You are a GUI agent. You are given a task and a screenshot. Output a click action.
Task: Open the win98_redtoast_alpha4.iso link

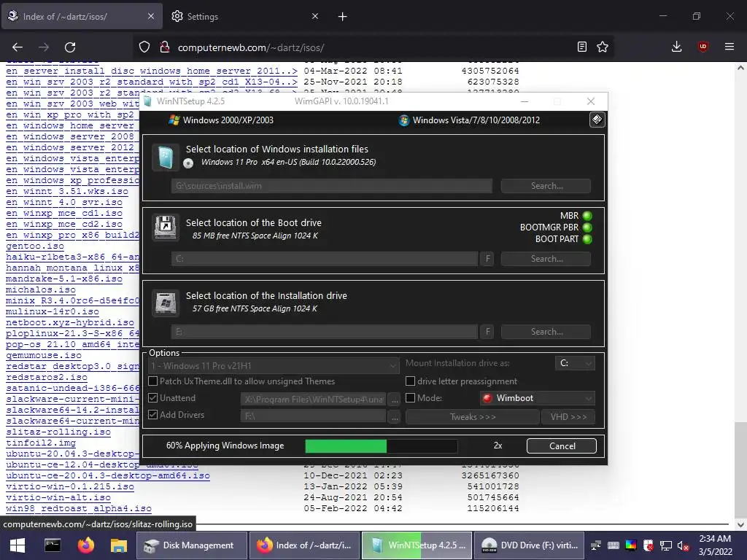(79, 508)
